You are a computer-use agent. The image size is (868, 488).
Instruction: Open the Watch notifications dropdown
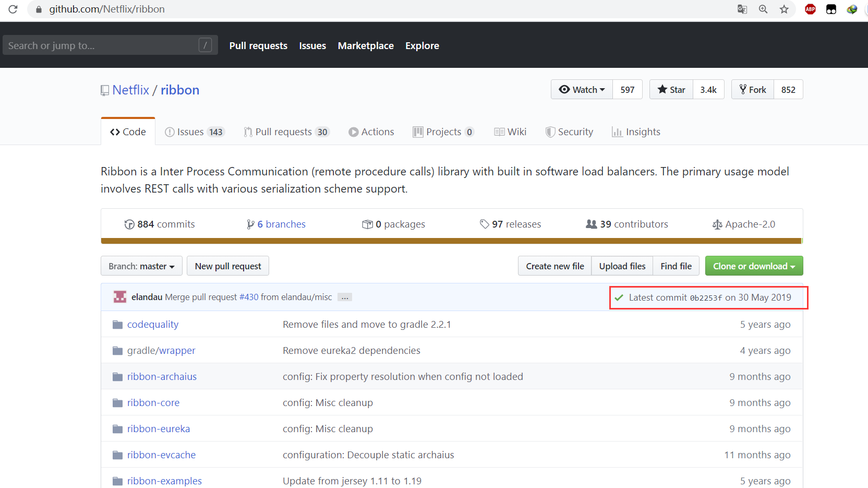582,89
